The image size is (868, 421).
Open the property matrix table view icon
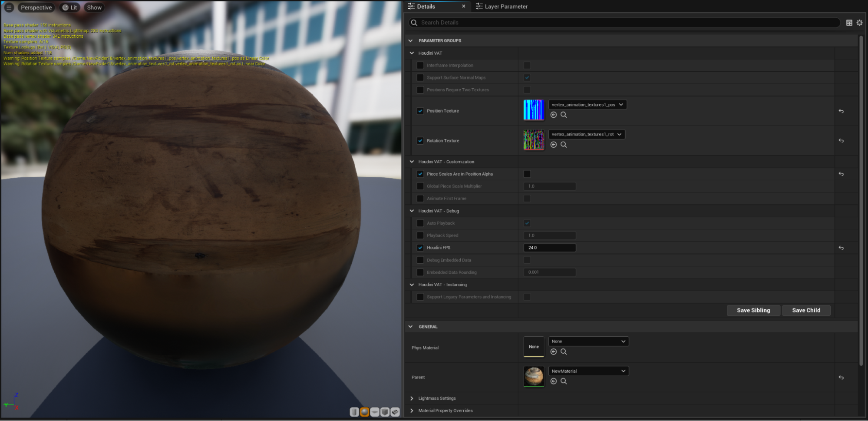[x=849, y=23]
